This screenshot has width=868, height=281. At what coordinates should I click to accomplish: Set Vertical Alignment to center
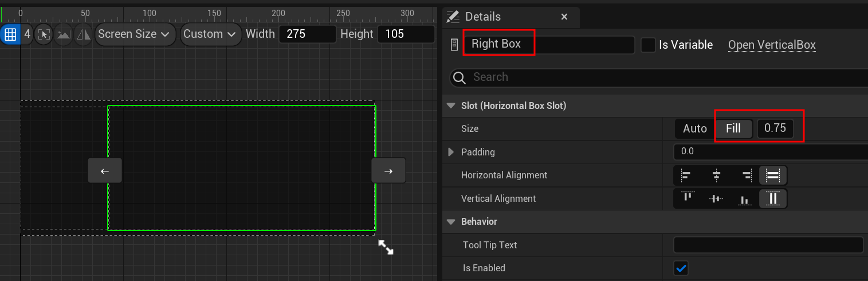716,198
